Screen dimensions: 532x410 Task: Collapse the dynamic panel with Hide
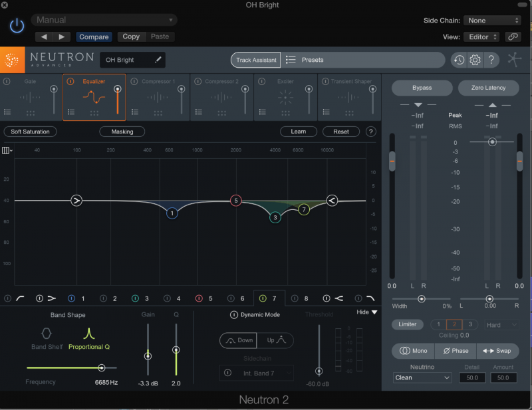367,312
